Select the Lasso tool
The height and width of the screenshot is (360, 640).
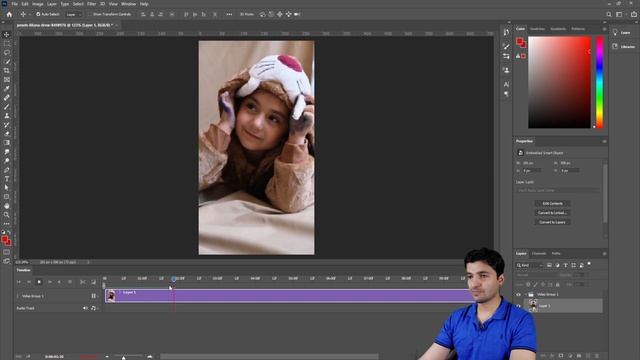pyautogui.click(x=7, y=52)
